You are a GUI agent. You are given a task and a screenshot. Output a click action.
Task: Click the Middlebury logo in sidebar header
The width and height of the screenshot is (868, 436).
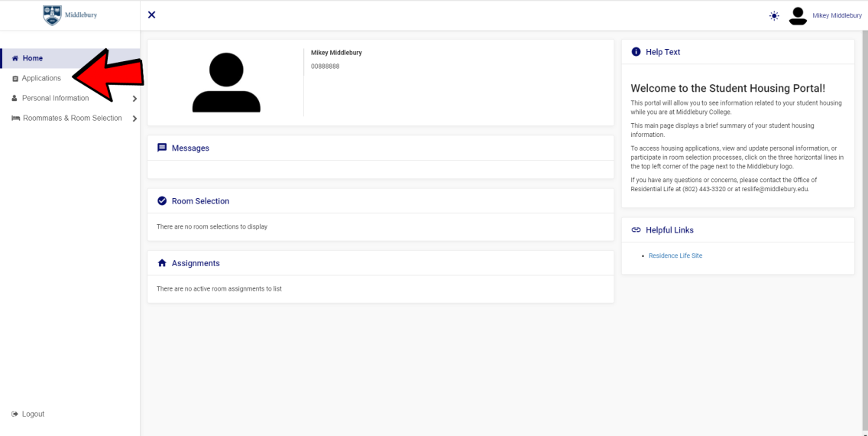point(70,15)
